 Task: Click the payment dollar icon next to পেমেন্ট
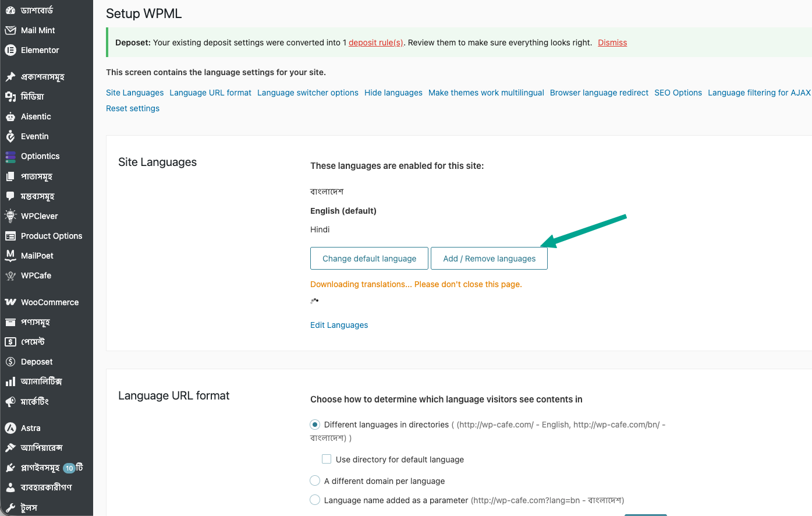[10, 342]
